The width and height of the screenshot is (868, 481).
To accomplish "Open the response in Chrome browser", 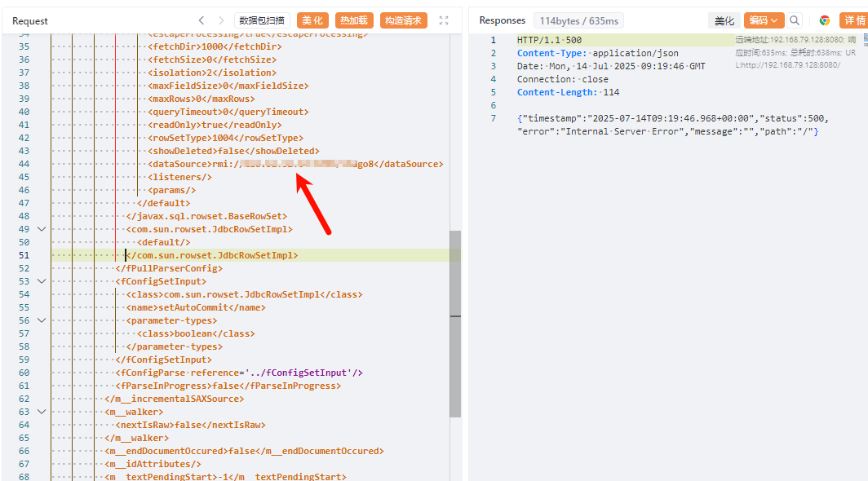I will [825, 20].
